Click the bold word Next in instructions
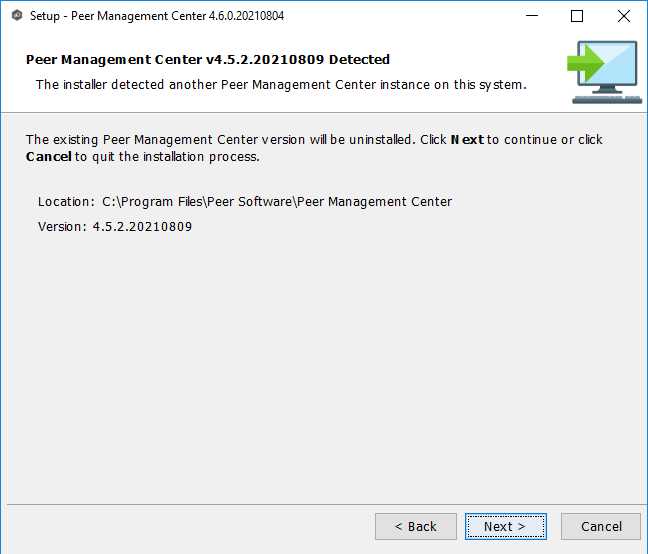648x554 pixels. point(466,140)
